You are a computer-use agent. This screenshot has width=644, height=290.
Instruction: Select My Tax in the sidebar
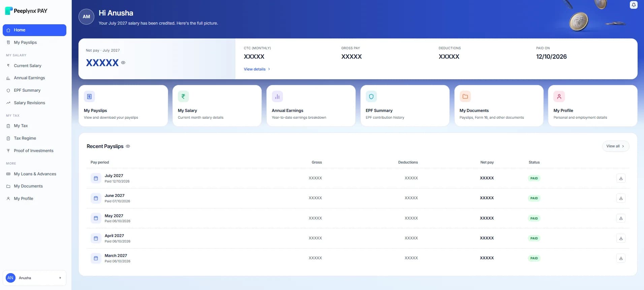[34, 126]
